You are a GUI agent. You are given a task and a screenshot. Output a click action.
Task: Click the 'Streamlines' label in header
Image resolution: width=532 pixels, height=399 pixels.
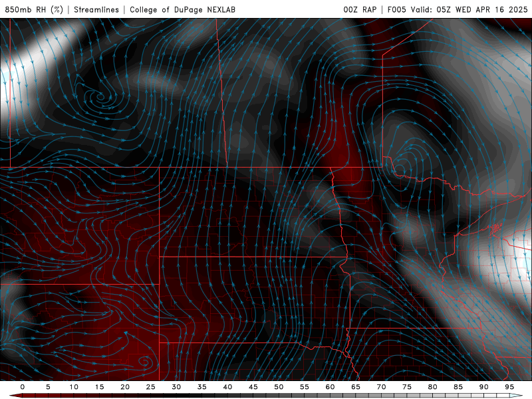[x=96, y=9]
